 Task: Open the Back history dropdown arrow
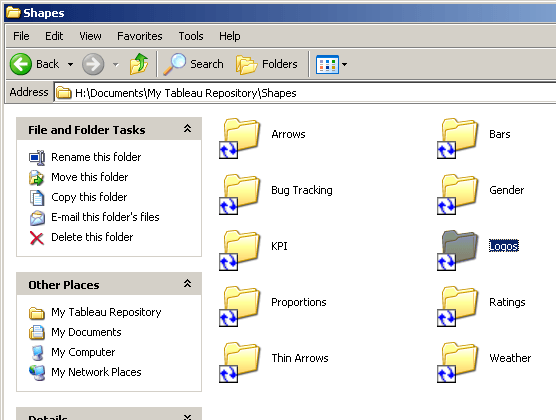(x=71, y=64)
